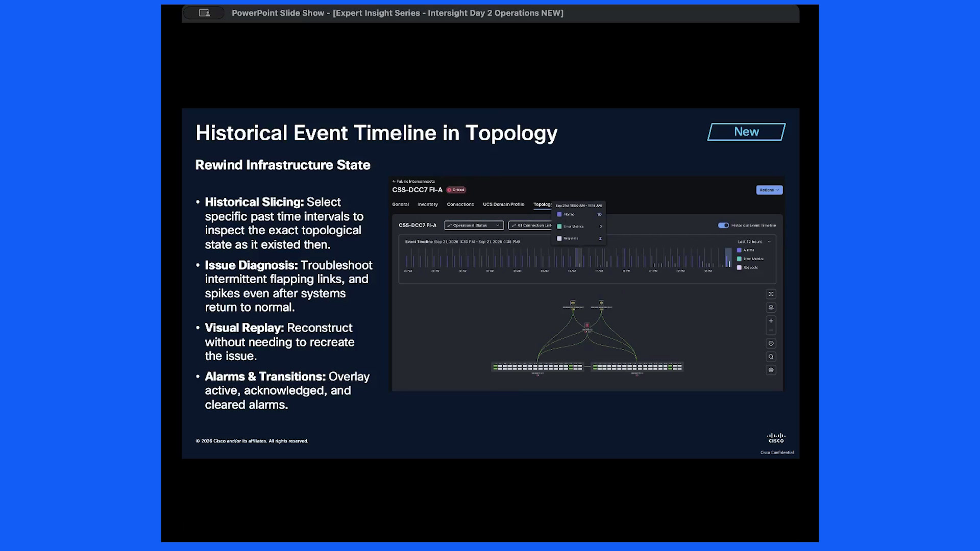Image resolution: width=980 pixels, height=551 pixels.
Task: Zoom out with the minus icon
Action: point(771,330)
